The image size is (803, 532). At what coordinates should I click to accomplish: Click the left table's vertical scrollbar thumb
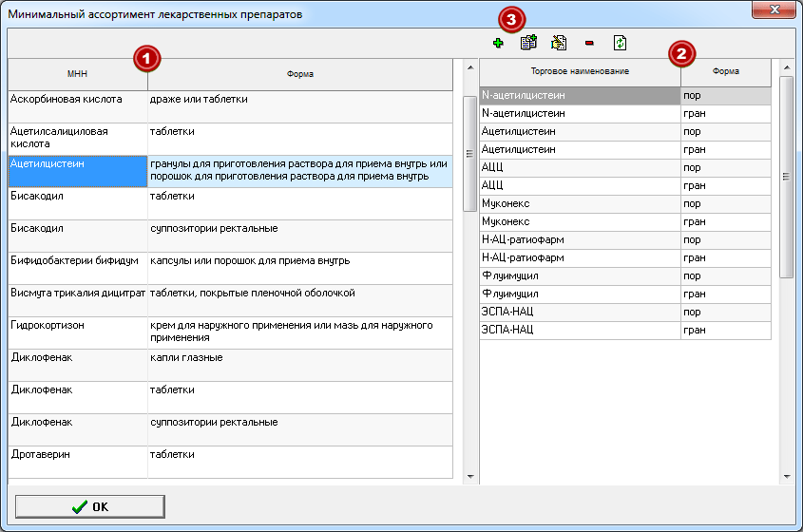[469, 154]
